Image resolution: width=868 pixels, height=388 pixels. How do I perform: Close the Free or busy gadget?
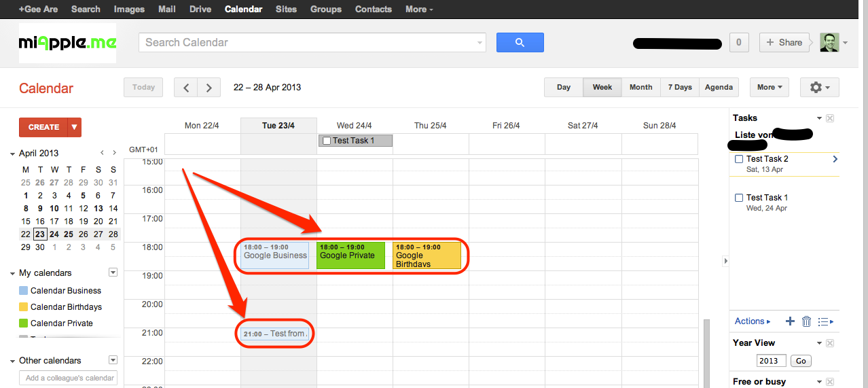tap(830, 382)
